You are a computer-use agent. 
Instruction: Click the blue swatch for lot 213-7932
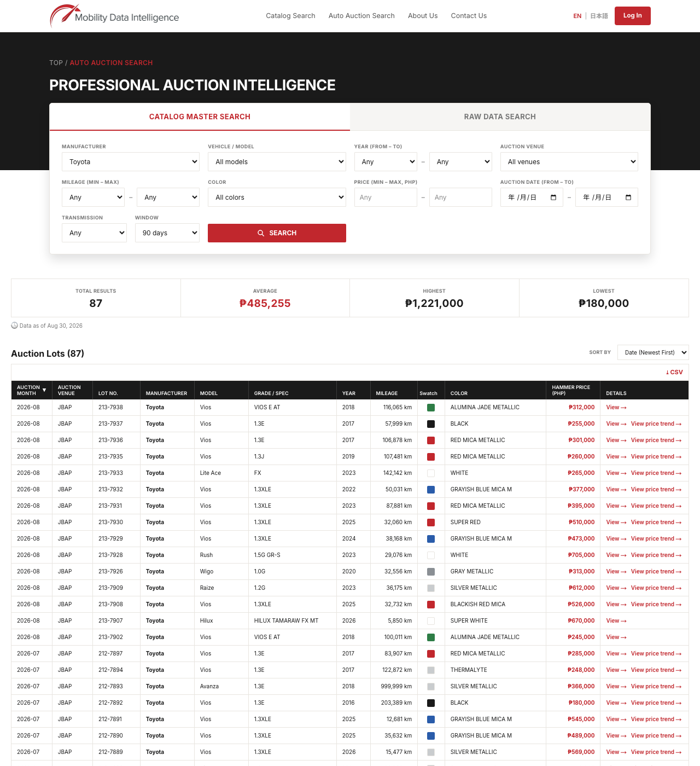(431, 490)
